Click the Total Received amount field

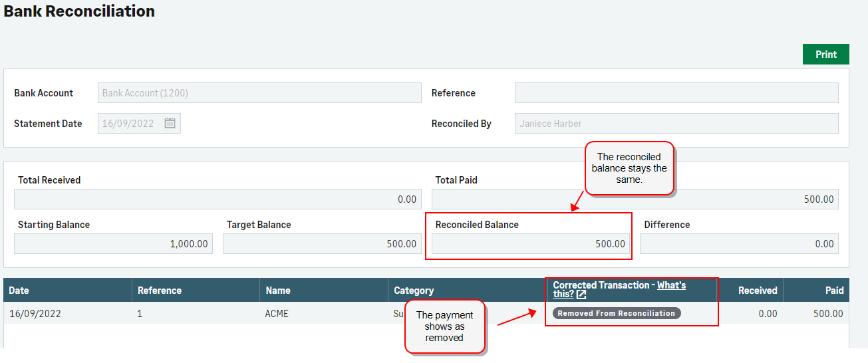pyautogui.click(x=217, y=199)
